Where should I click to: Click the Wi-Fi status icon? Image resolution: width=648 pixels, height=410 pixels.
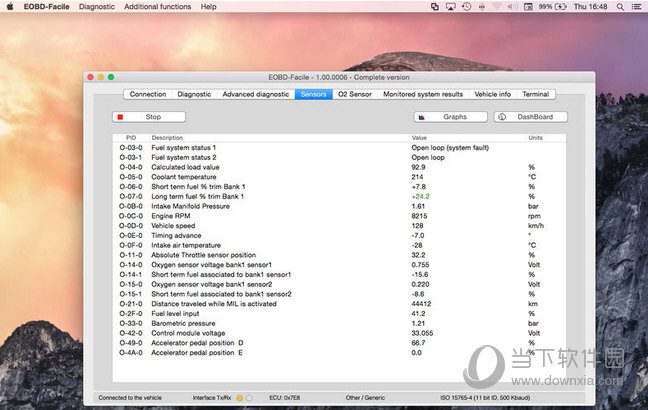pos(497,7)
